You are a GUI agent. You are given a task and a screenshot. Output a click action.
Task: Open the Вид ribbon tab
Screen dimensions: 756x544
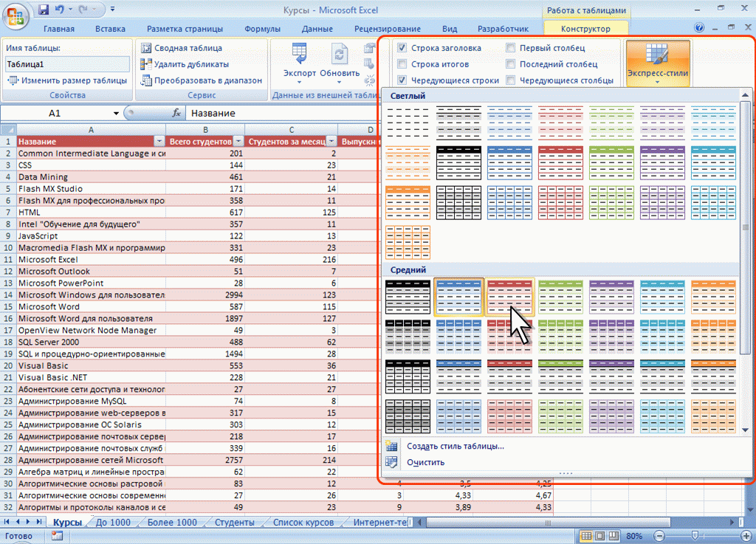450,29
